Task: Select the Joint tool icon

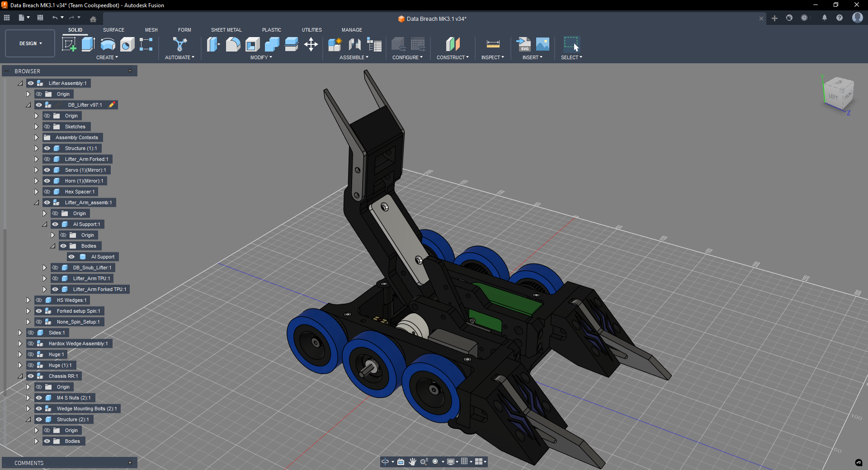Action: [354, 44]
